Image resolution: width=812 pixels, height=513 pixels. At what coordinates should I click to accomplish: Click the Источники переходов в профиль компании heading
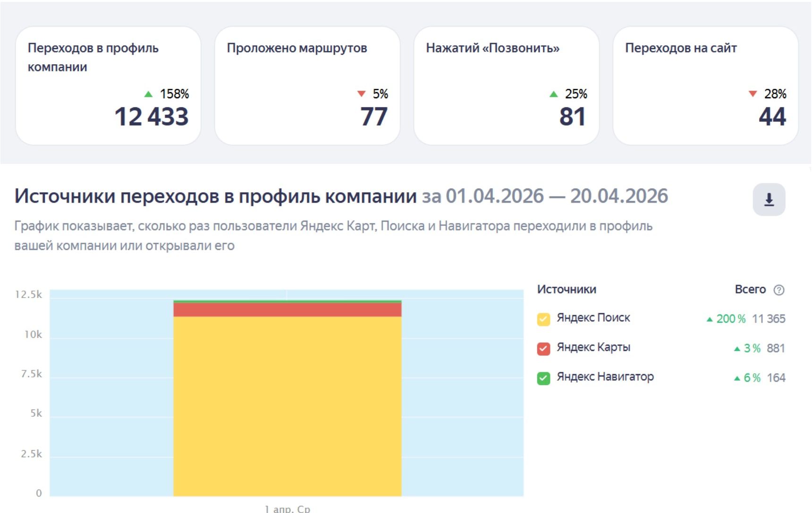click(216, 196)
